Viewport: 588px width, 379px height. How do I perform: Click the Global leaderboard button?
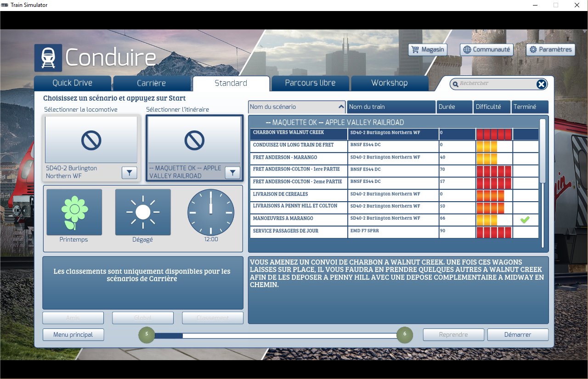tap(143, 318)
